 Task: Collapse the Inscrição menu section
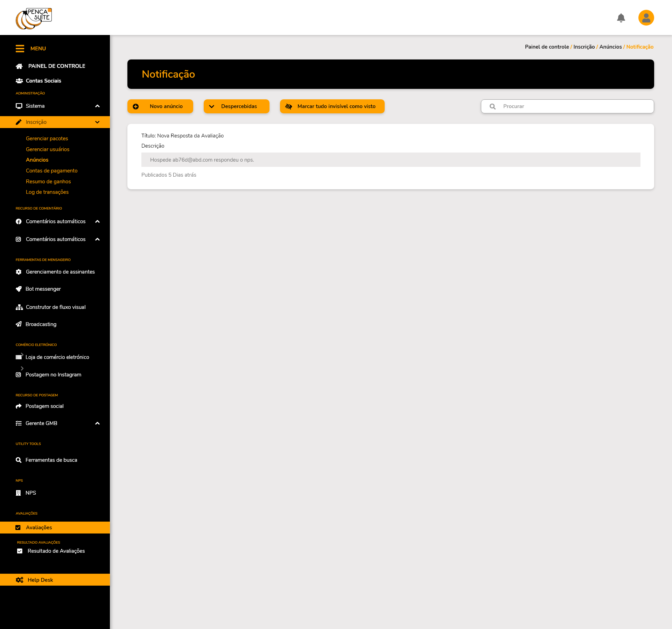[x=97, y=122]
